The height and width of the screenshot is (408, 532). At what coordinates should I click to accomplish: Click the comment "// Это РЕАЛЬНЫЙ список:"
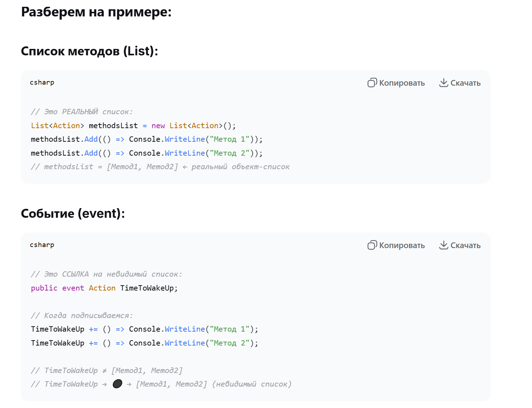tap(82, 112)
